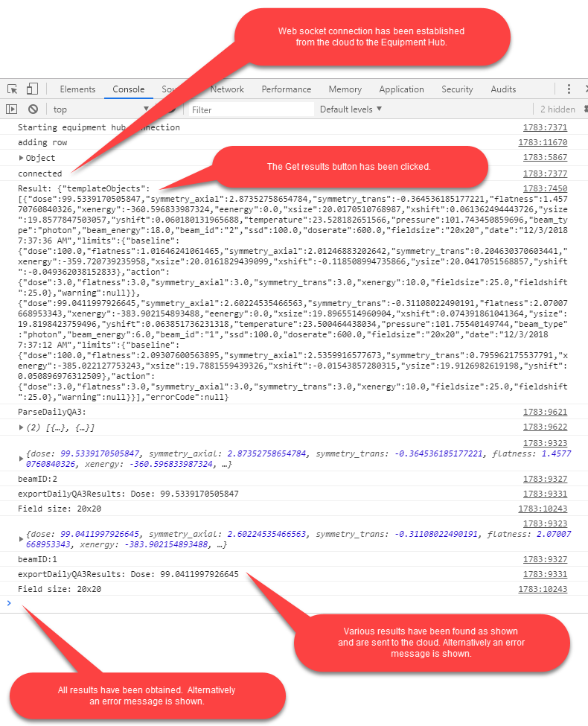Follow the 1783:9621 link for ParseDailyQA3
This screenshot has height=726, width=588.
tap(545, 412)
